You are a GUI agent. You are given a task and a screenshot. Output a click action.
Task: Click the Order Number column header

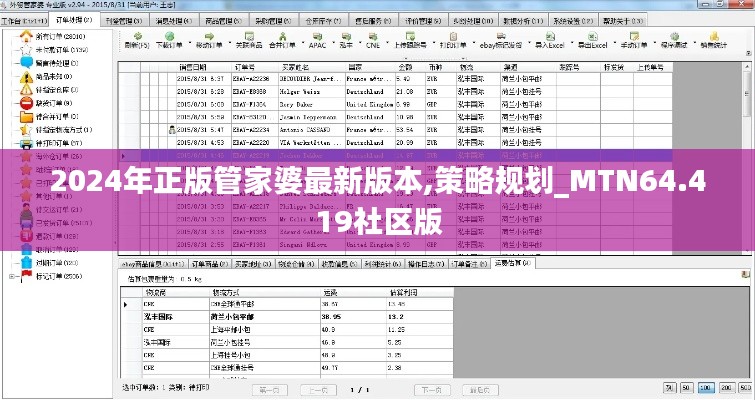[x=254, y=67]
